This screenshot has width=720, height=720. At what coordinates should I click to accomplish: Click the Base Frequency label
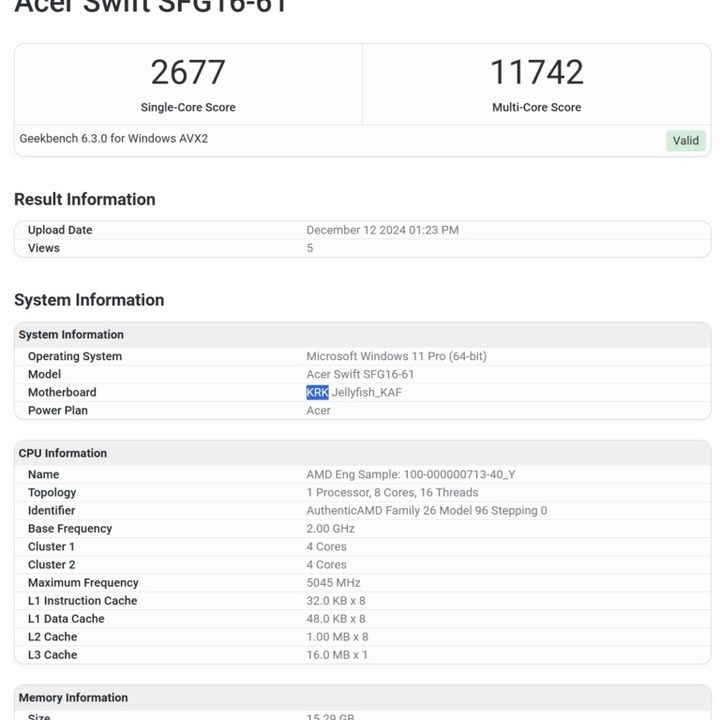[x=70, y=529]
